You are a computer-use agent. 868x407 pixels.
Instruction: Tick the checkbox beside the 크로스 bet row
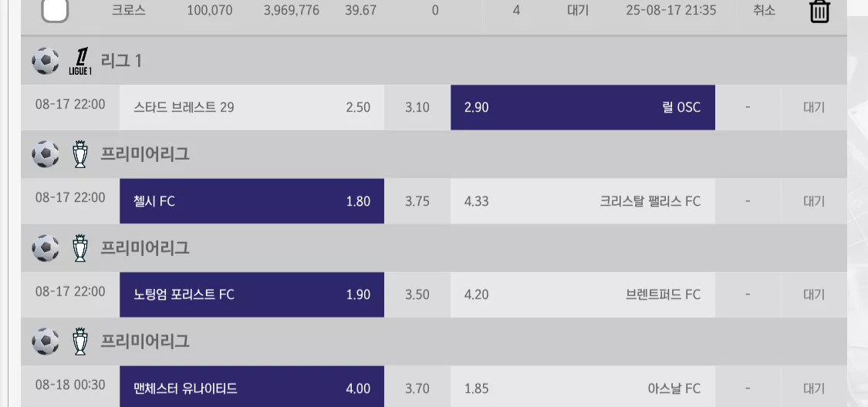55,10
